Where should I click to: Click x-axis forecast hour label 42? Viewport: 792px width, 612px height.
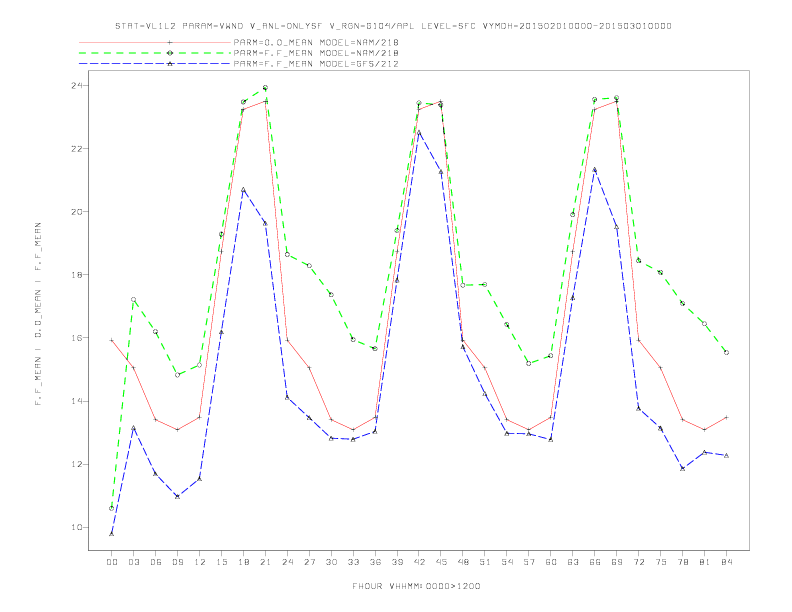click(419, 562)
